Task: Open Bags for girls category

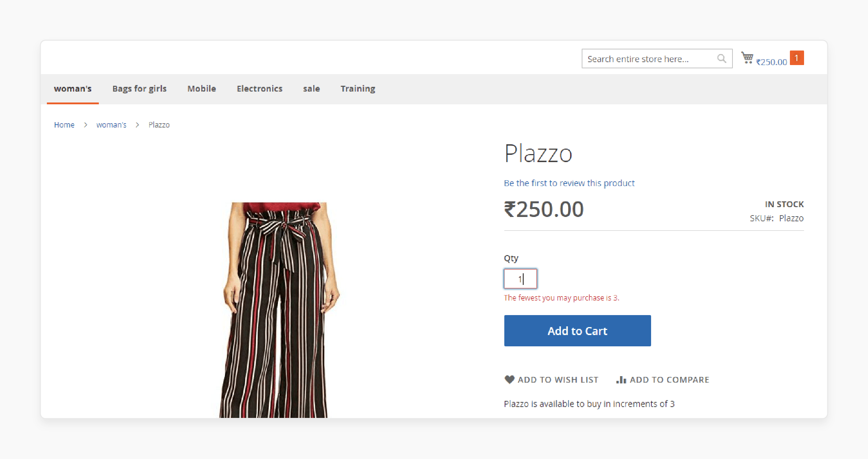Action: coord(140,89)
